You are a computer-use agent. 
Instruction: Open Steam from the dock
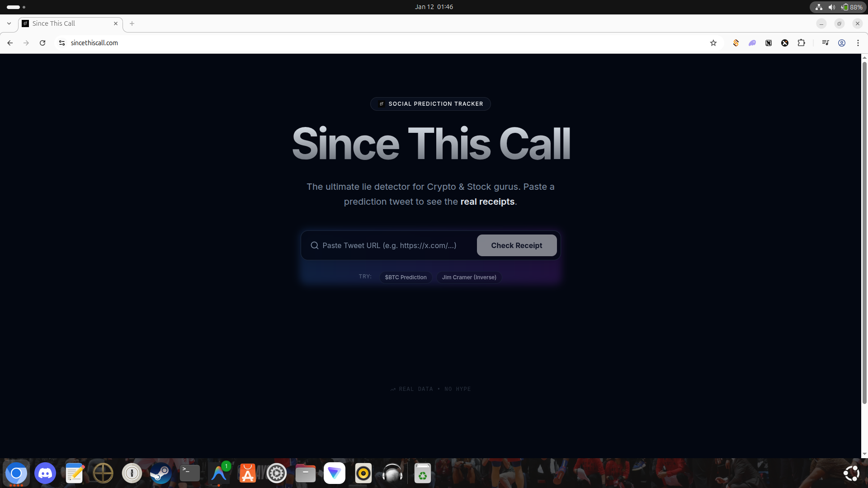point(160,473)
